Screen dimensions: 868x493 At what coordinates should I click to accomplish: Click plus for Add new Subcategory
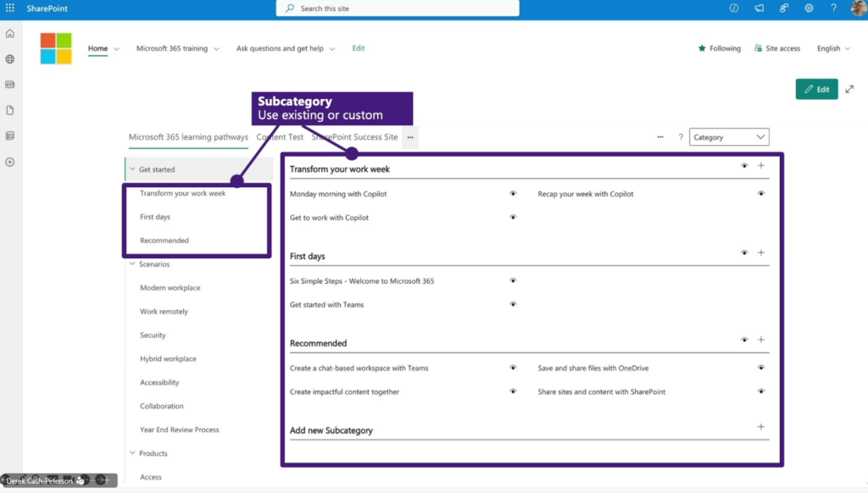click(761, 427)
